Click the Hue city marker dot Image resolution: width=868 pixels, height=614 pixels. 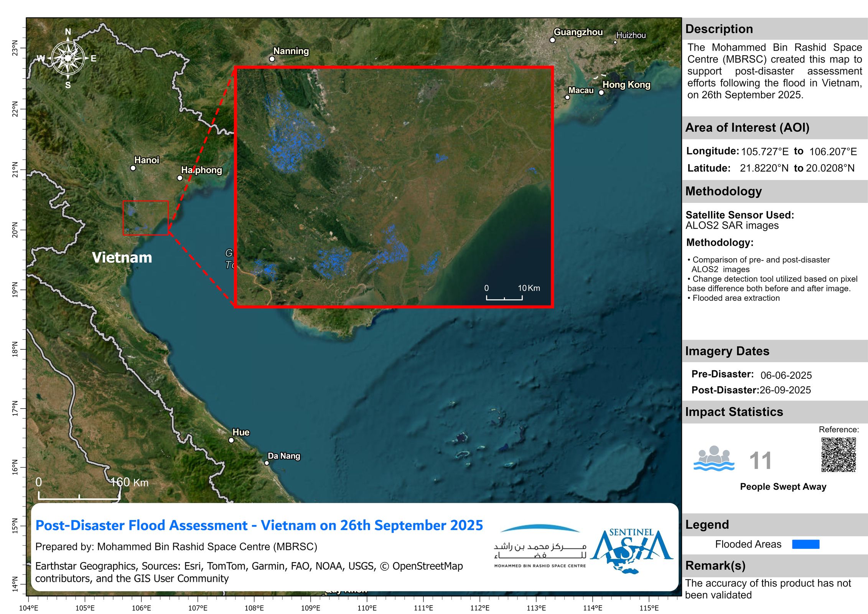point(231,440)
